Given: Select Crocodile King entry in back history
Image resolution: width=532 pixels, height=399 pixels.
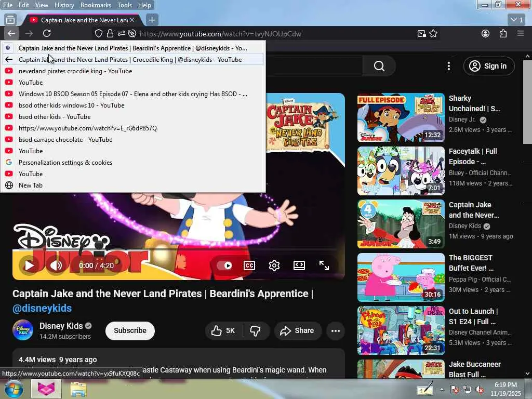Looking at the screenshot, I should (132, 59).
